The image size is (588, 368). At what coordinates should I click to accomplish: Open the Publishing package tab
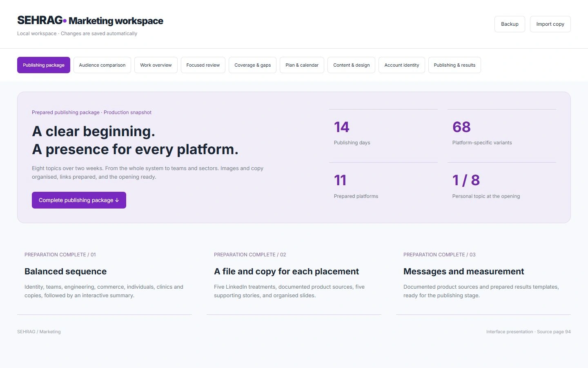click(44, 65)
